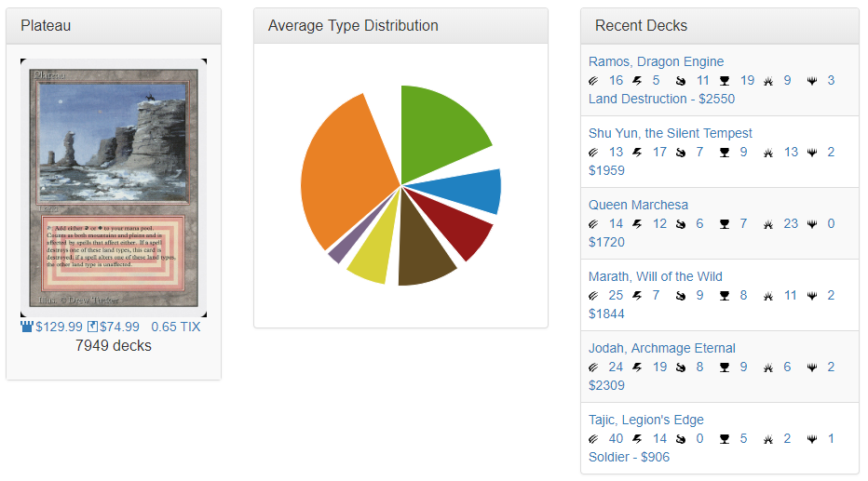Click the 0.65 TIX price link
868x481 pixels.
[175, 327]
